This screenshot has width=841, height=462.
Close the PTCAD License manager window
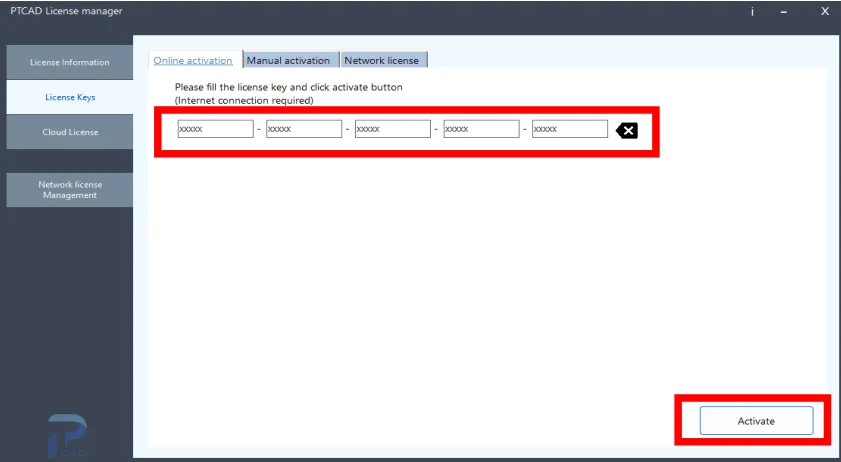tap(825, 11)
